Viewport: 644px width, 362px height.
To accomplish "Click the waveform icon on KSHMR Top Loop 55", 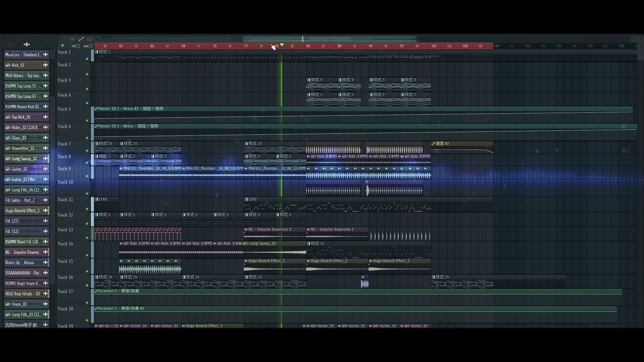I will tap(45, 86).
